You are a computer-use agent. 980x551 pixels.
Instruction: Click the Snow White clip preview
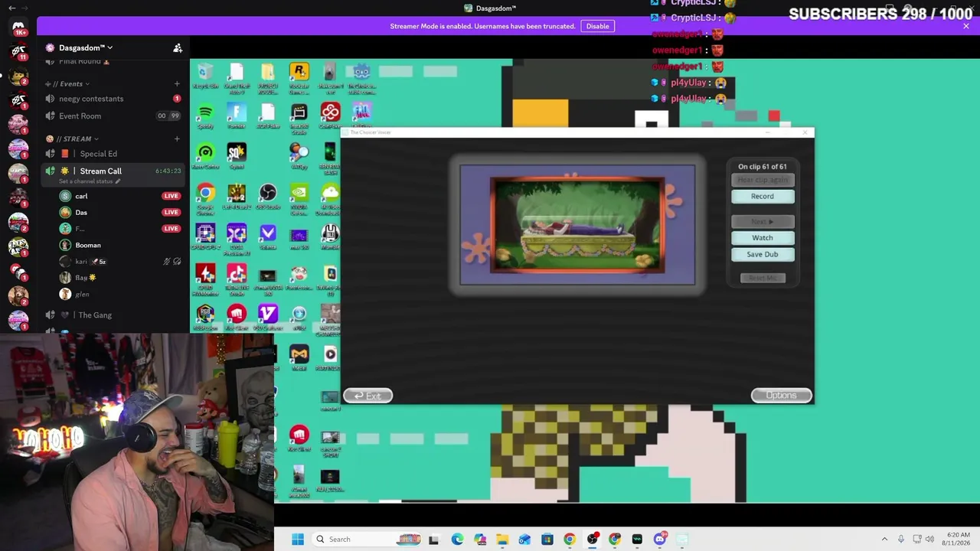point(577,225)
